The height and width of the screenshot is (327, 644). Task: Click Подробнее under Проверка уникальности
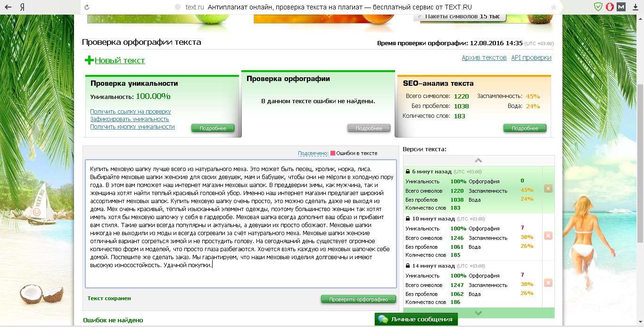(x=213, y=128)
